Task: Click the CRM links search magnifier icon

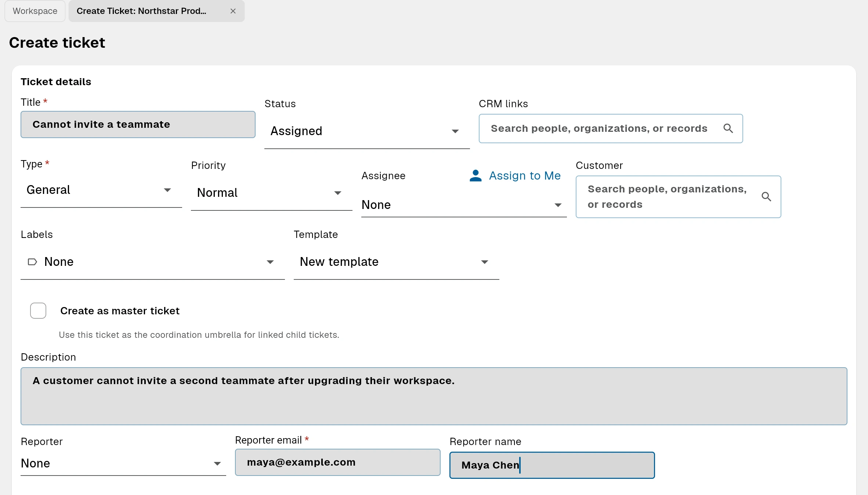Action: coord(728,128)
